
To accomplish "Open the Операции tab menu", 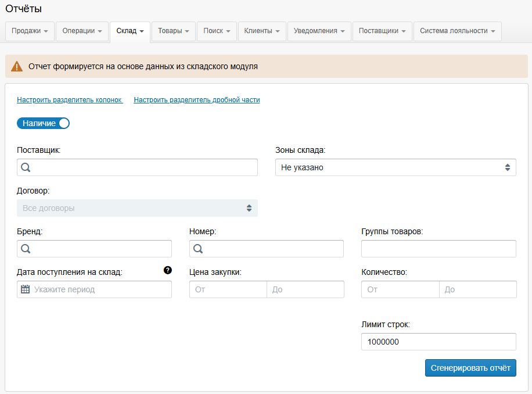I will pyautogui.click(x=82, y=31).
